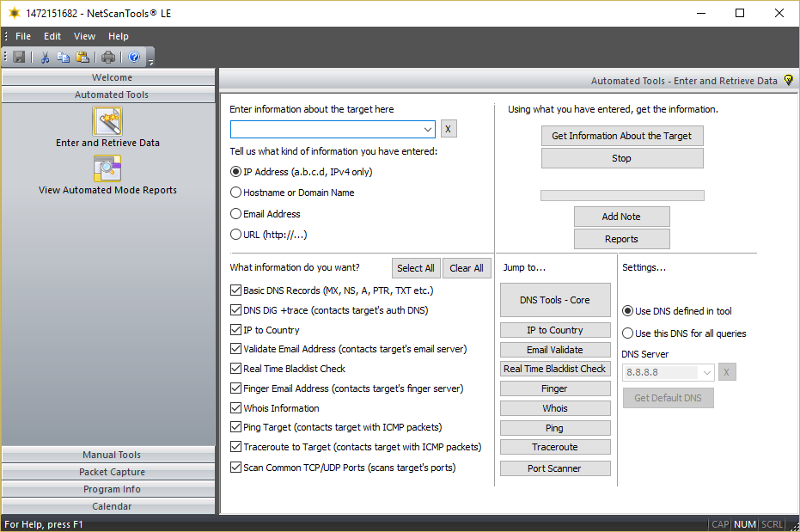Jump to Traceroute tool
The image size is (800, 532).
[x=555, y=447]
